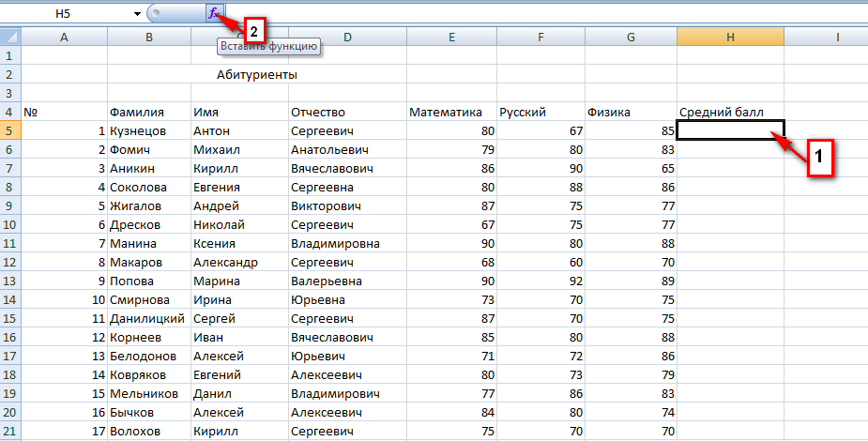The image size is (868, 441).
Task: Click first name cell 'Михаил'
Action: [239, 150]
